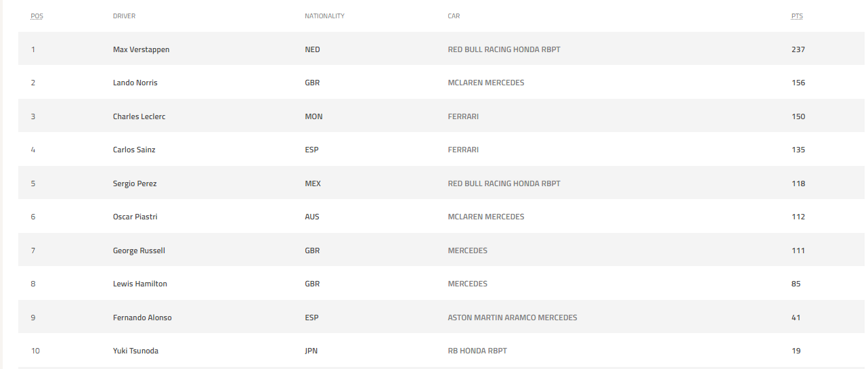Click the Oscar Piastri name
This screenshot has height=369, width=868.
point(135,217)
